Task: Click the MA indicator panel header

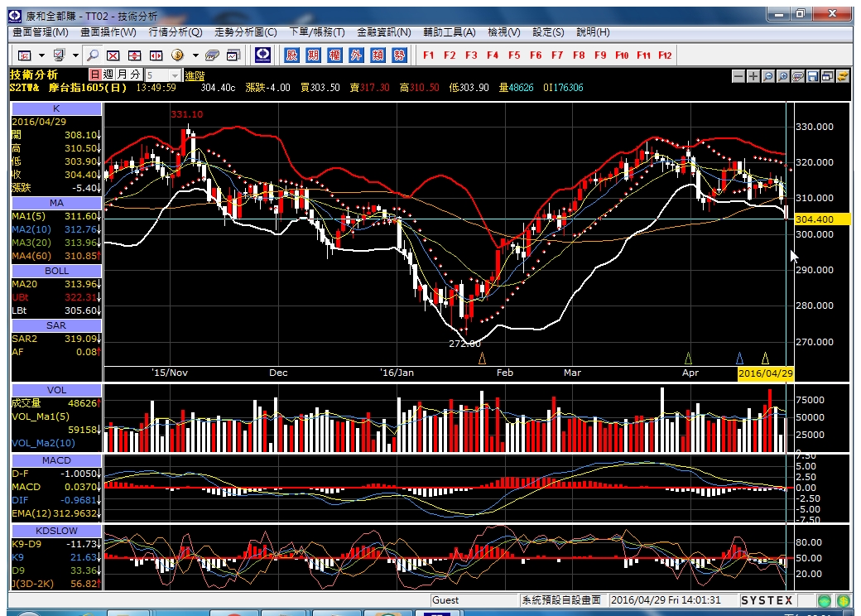Action: click(56, 203)
